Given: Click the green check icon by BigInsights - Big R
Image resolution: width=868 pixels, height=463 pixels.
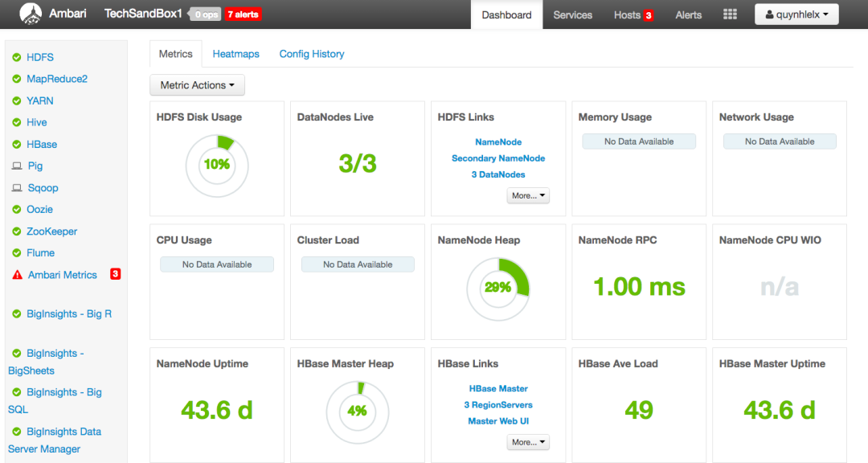Looking at the screenshot, I should (17, 314).
